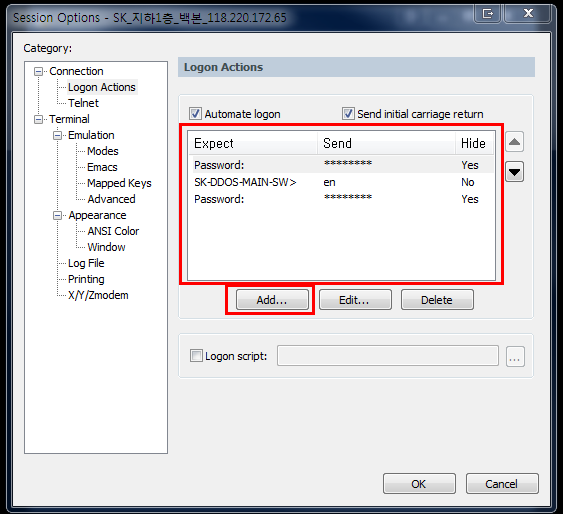Cancel the Session Options dialog

click(x=502, y=484)
